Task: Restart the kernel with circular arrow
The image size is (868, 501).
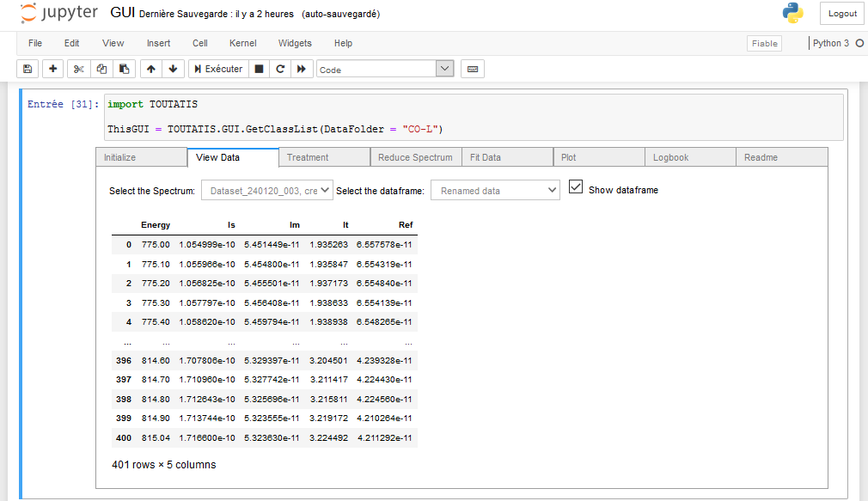Action: pos(280,70)
